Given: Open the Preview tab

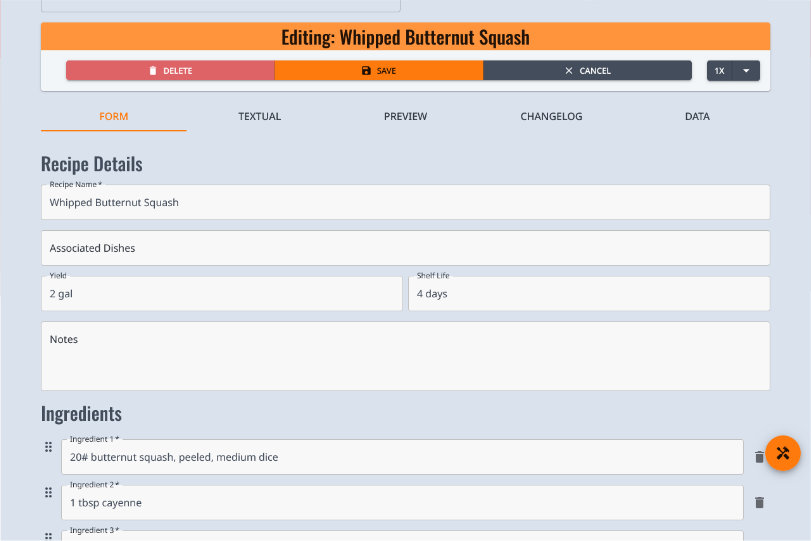Looking at the screenshot, I should tap(405, 116).
